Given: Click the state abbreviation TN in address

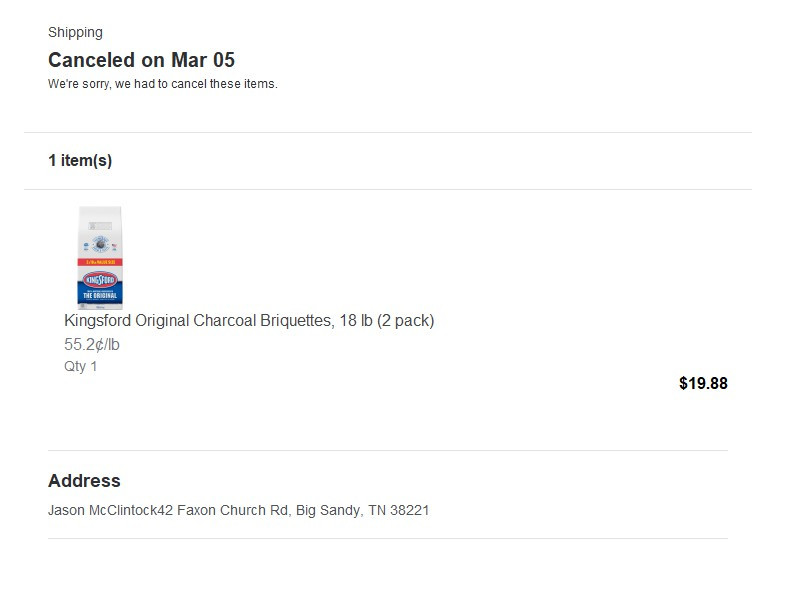Looking at the screenshot, I should (x=377, y=510).
